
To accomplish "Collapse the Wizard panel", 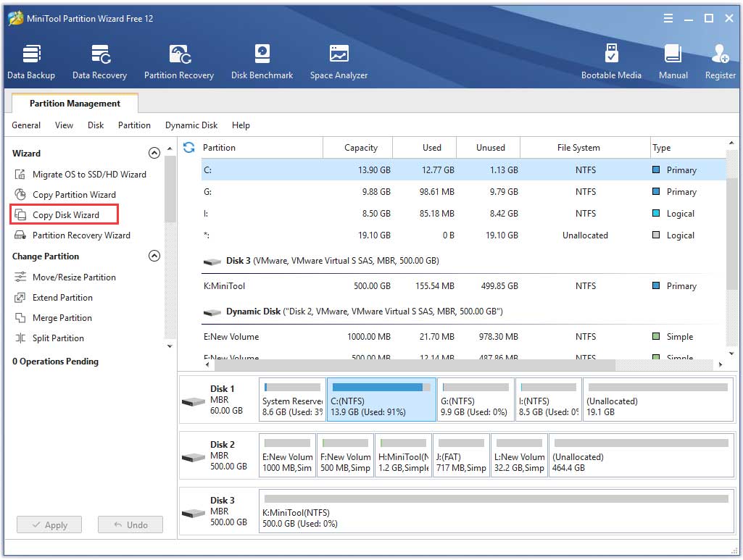I will [x=154, y=153].
